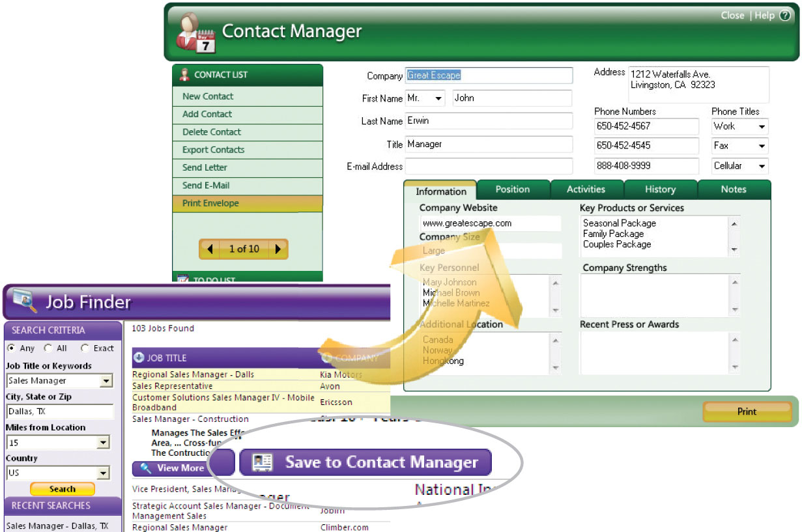This screenshot has height=532, width=802.
Task: Switch to the Position tab
Action: (513, 189)
